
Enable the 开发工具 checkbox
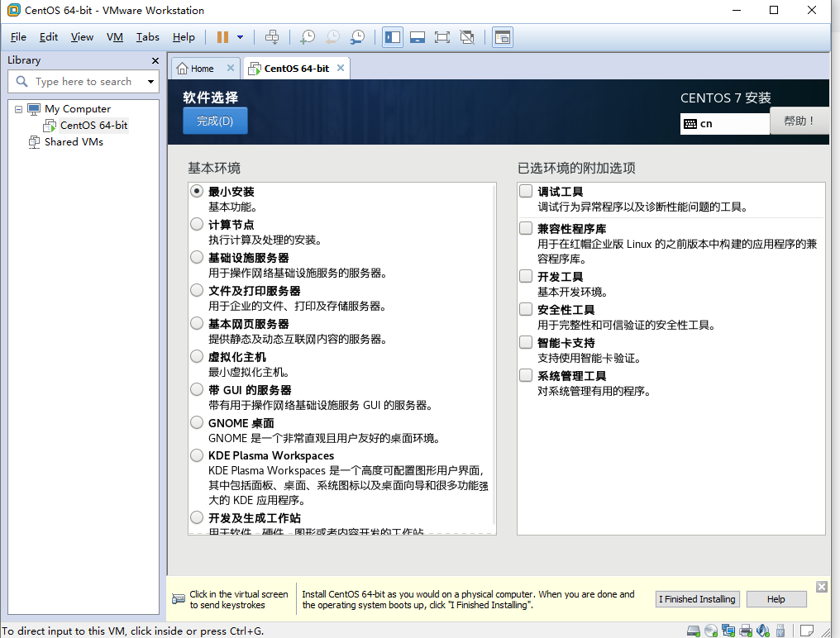[526, 276]
